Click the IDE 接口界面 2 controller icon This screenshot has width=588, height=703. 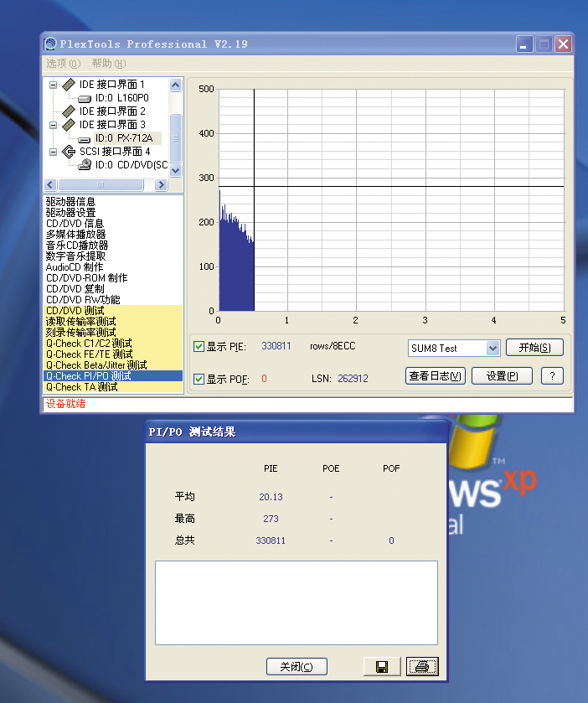[x=69, y=111]
